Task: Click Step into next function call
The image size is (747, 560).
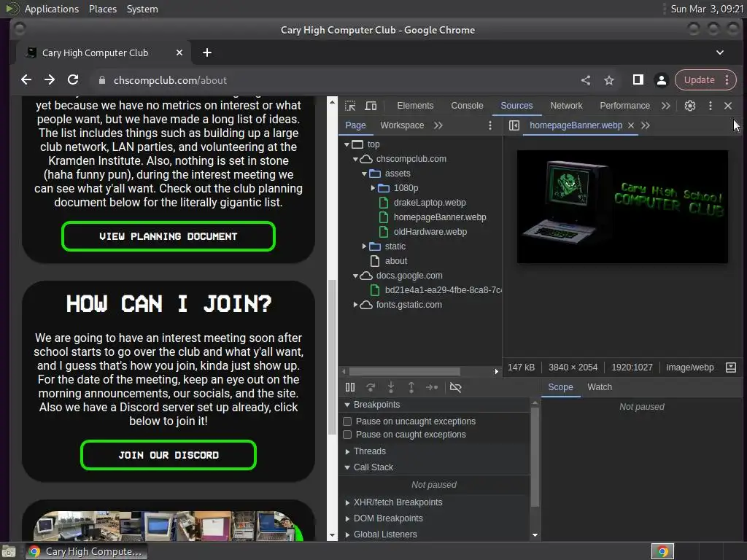Action: 391,387
